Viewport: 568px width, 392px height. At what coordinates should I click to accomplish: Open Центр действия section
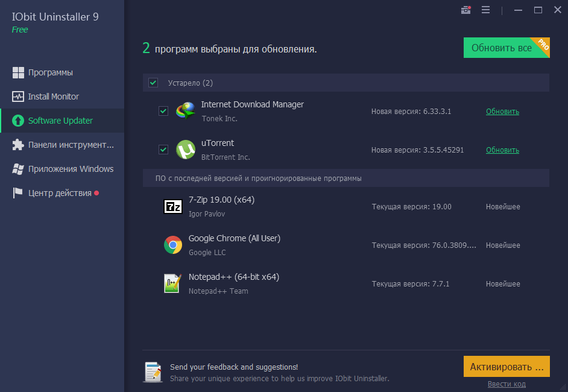[x=62, y=193]
